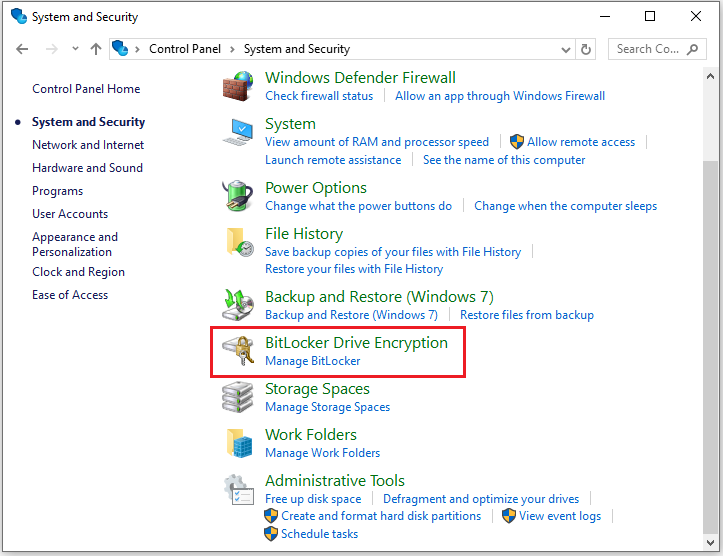Click the Work Folders icon
Viewport: 723px width, 556px height.
click(x=240, y=443)
